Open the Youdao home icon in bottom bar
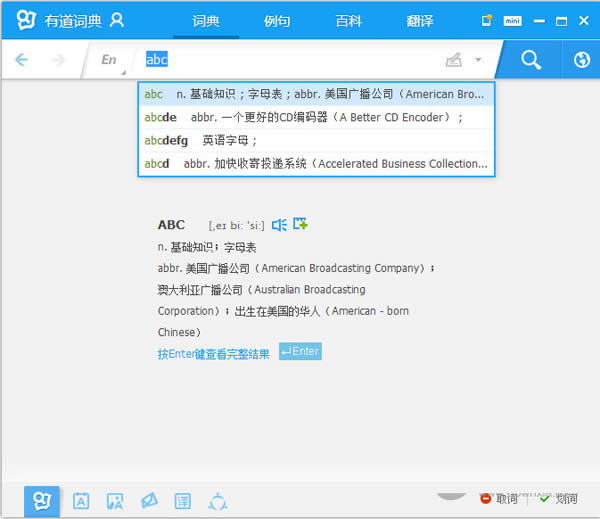Image resolution: width=600 pixels, height=519 pixels. [x=42, y=500]
